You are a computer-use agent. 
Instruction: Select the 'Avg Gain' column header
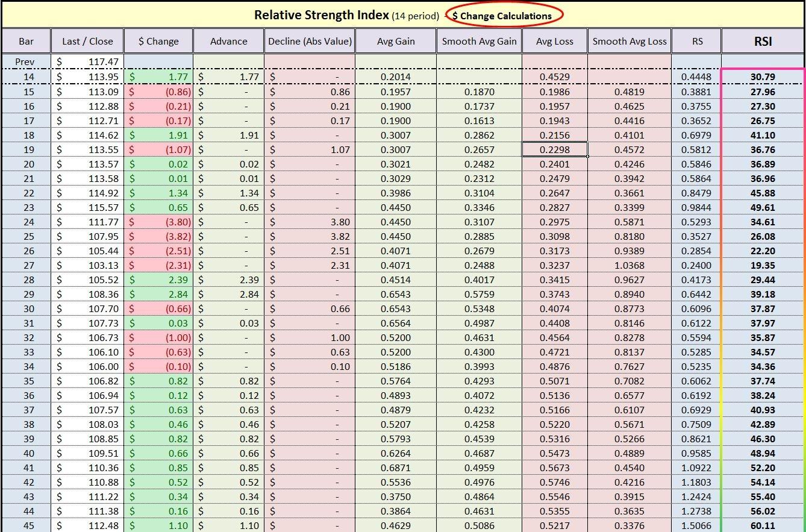[x=395, y=40]
